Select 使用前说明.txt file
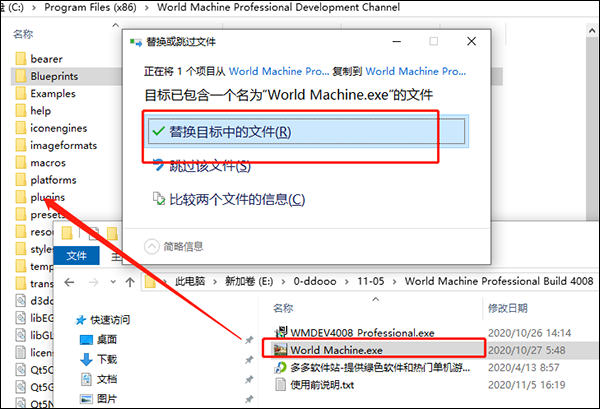600x409 pixels. click(x=314, y=385)
